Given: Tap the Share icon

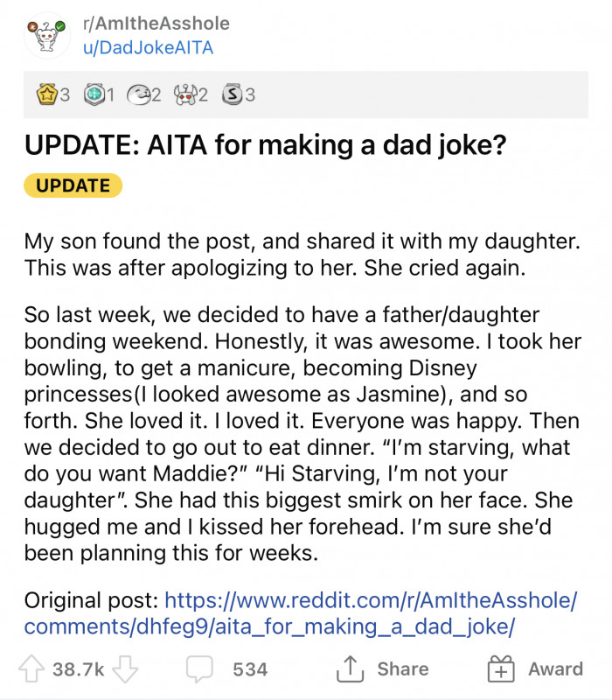Looking at the screenshot, I should tap(350, 669).
